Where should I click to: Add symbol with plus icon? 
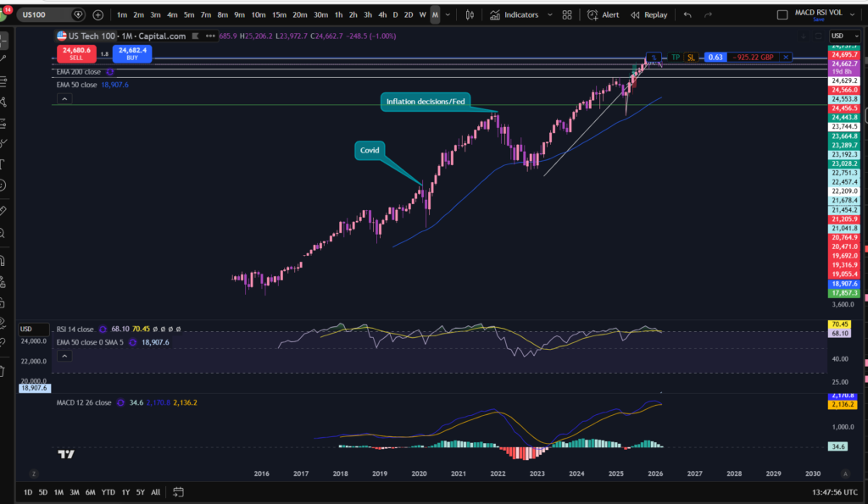point(98,15)
